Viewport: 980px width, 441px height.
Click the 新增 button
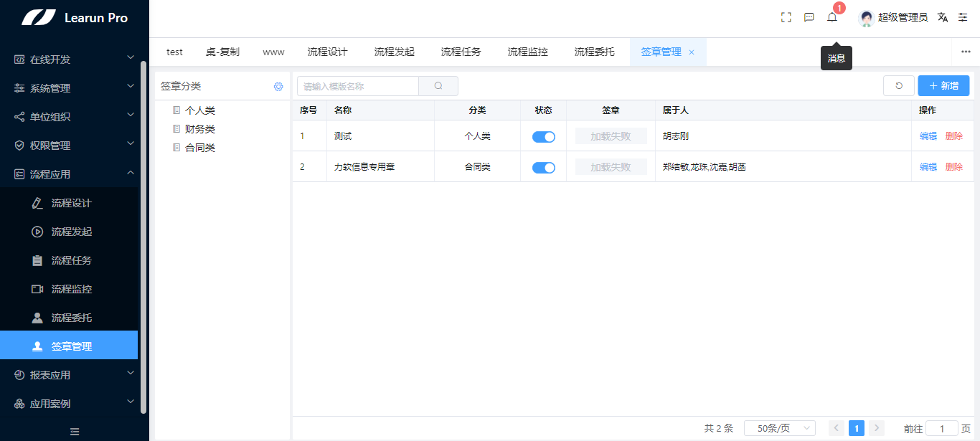coord(943,85)
